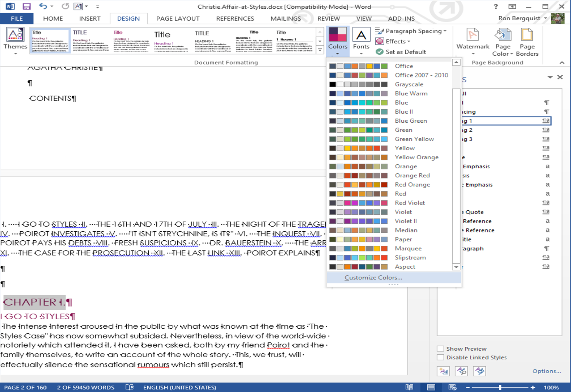Image resolution: width=571 pixels, height=392 pixels.
Task: Open the Options link in Styles pane
Action: pyautogui.click(x=546, y=371)
